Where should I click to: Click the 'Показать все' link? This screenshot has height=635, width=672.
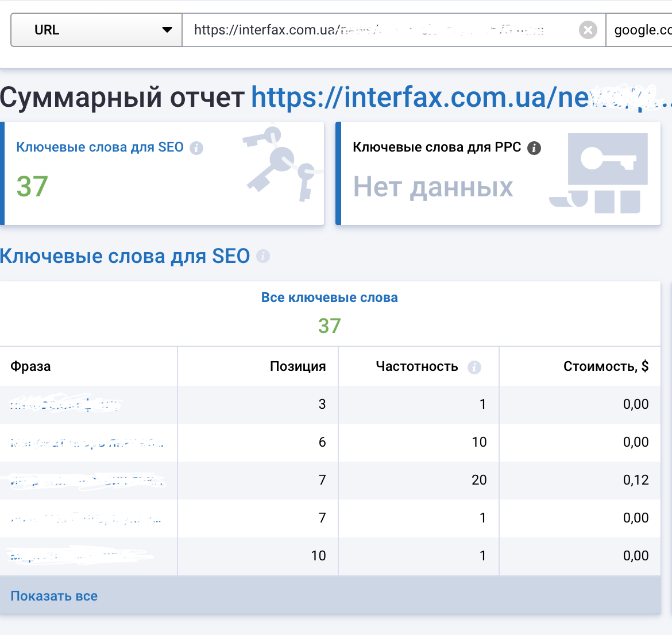click(x=54, y=596)
